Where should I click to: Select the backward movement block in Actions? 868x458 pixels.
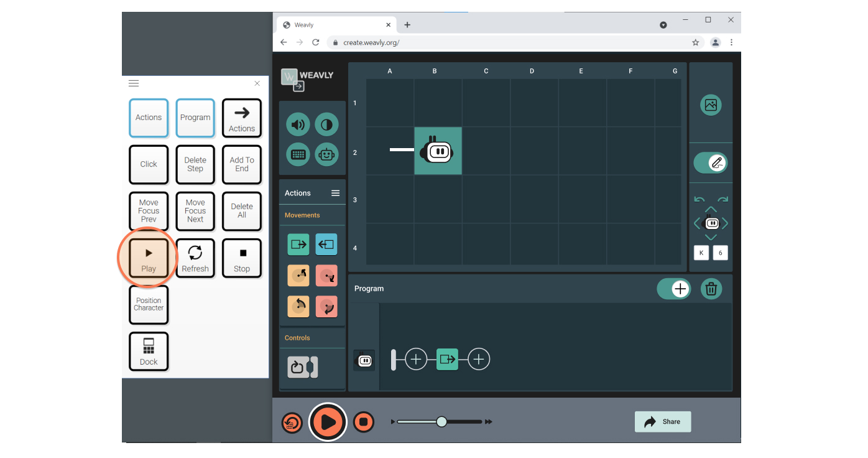point(326,245)
